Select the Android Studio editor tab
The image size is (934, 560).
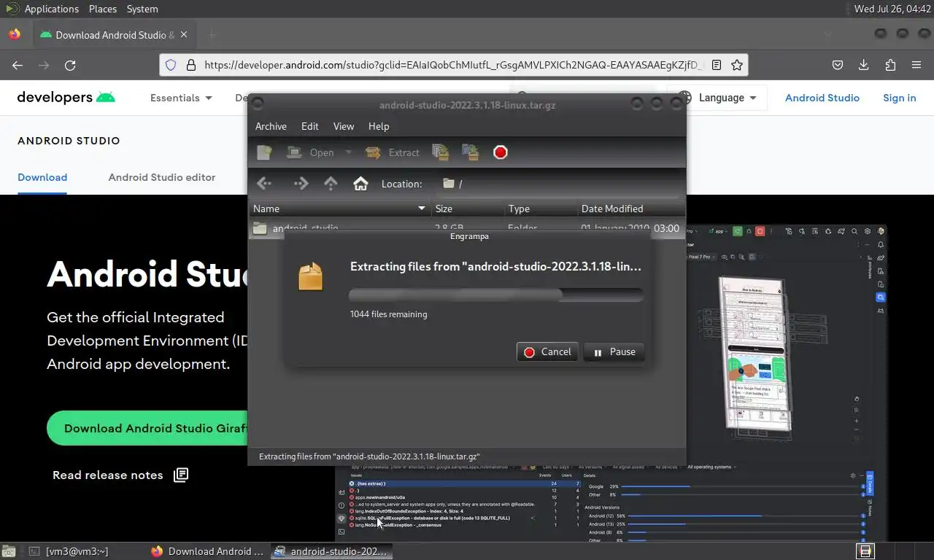tap(162, 177)
